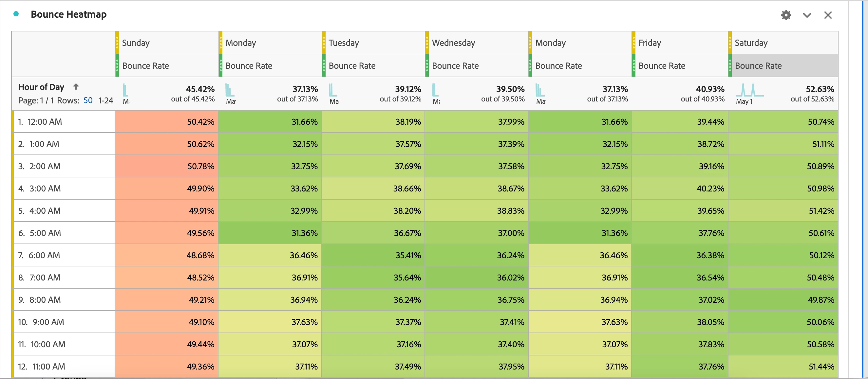This screenshot has height=379, width=868.
Task: Select Saturday's highlighted Bounce Rate header
Action: coord(758,66)
